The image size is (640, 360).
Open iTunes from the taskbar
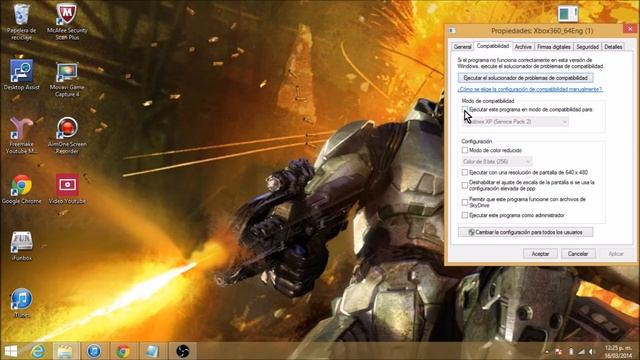tap(94, 351)
